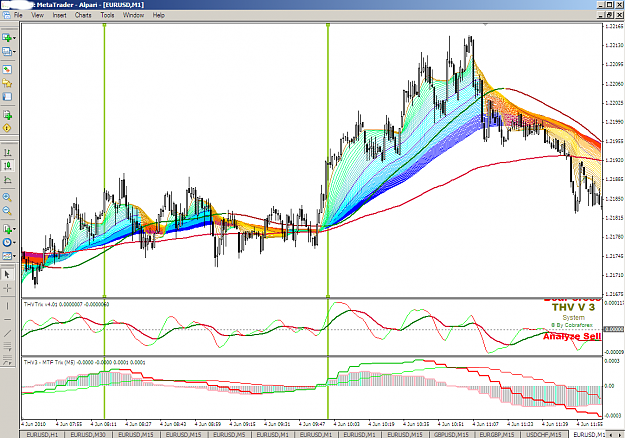Open the Profiles toolbar icon
This screenshot has height=438, width=625.
[6, 51]
